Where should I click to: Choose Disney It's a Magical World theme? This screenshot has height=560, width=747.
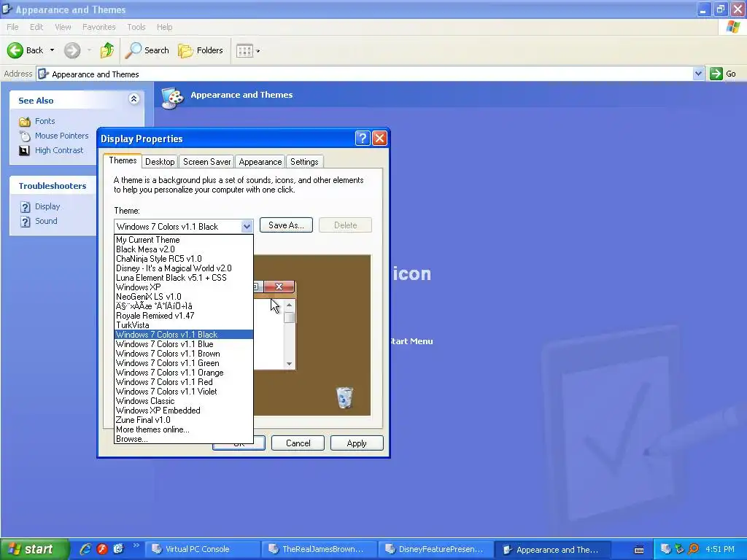click(x=183, y=268)
